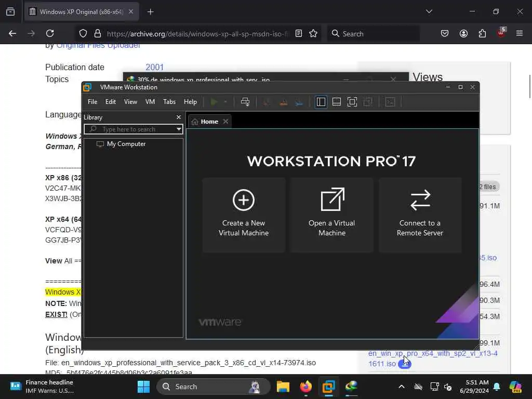Screen dimensions: 532x399
Task: Click the full screen mode icon
Action: [352, 102]
